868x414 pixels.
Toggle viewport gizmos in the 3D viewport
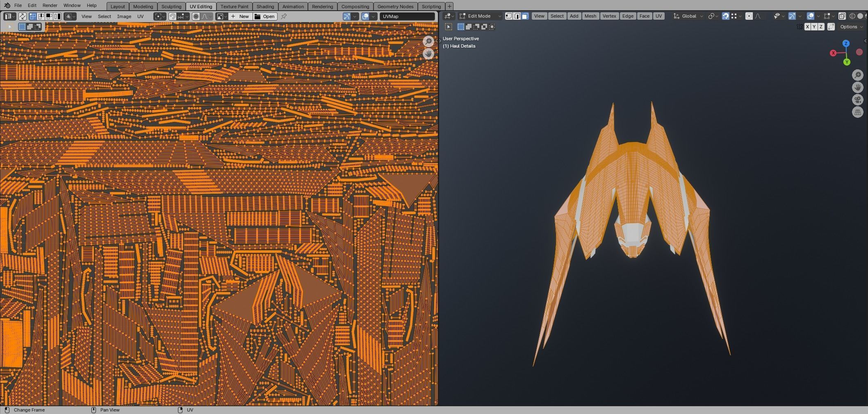click(792, 16)
